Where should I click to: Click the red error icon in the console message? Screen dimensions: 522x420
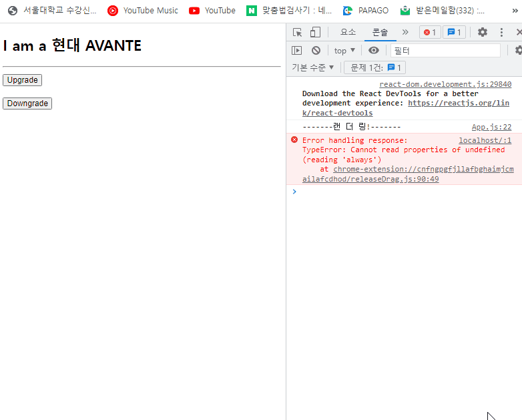[294, 140]
